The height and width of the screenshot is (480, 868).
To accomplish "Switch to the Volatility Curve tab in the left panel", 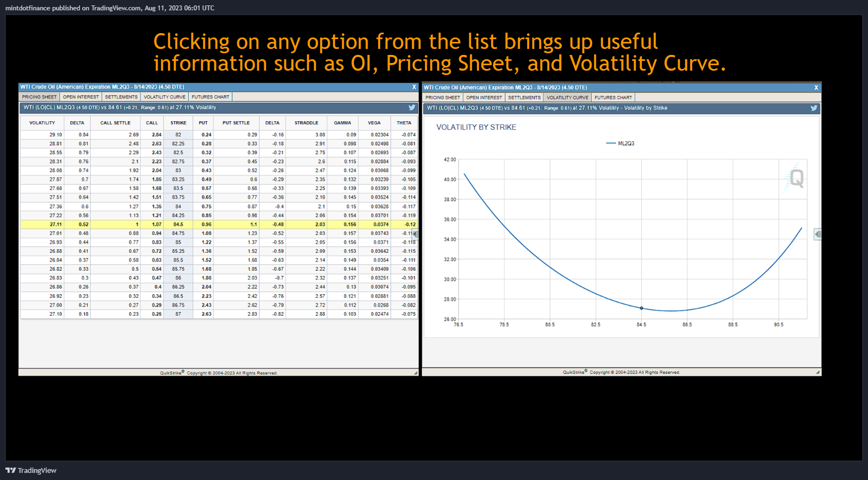I will 164,97.
